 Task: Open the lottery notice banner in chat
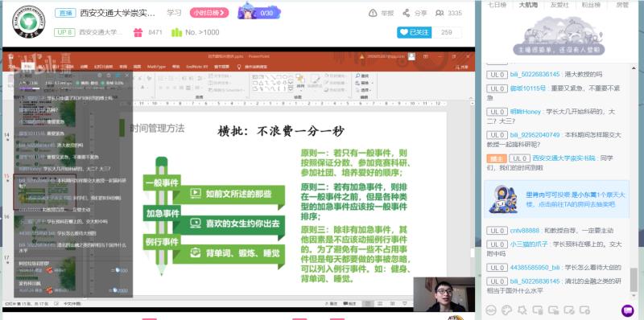pos(556,199)
